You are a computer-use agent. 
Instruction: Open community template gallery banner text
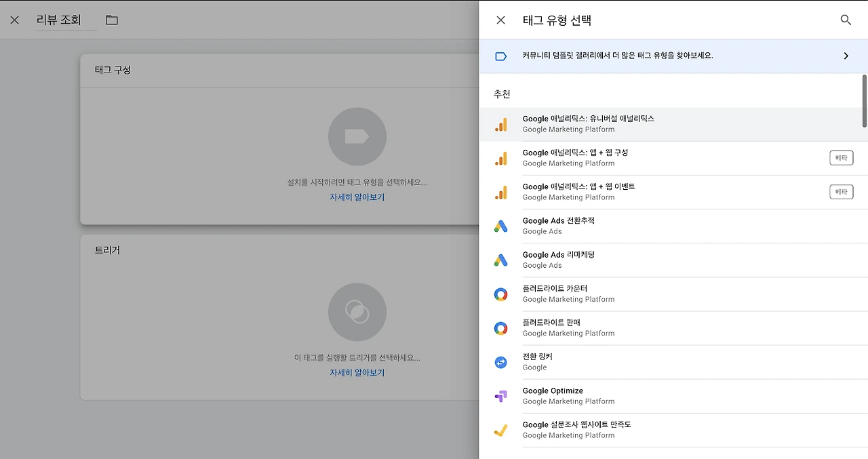coord(618,56)
